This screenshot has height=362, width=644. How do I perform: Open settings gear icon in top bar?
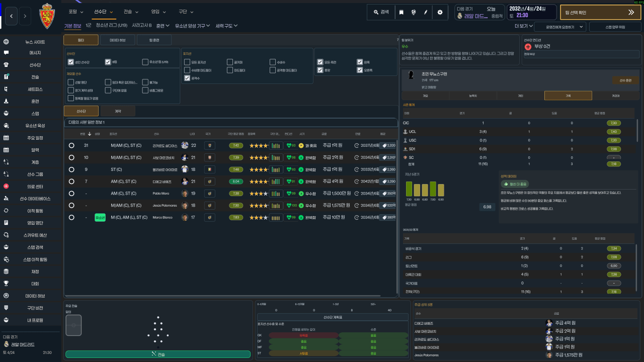pos(440,12)
